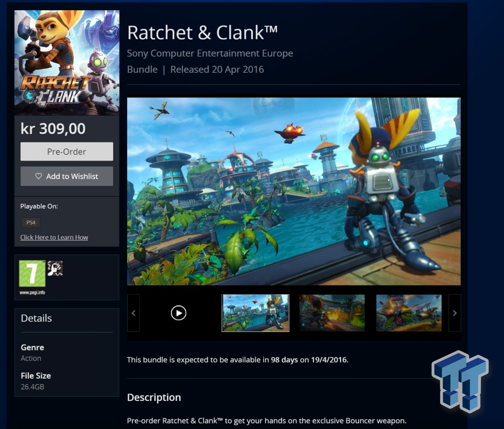This screenshot has height=429, width=504.
Task: Click the 26.4GB file size value
Action: [x=33, y=387]
